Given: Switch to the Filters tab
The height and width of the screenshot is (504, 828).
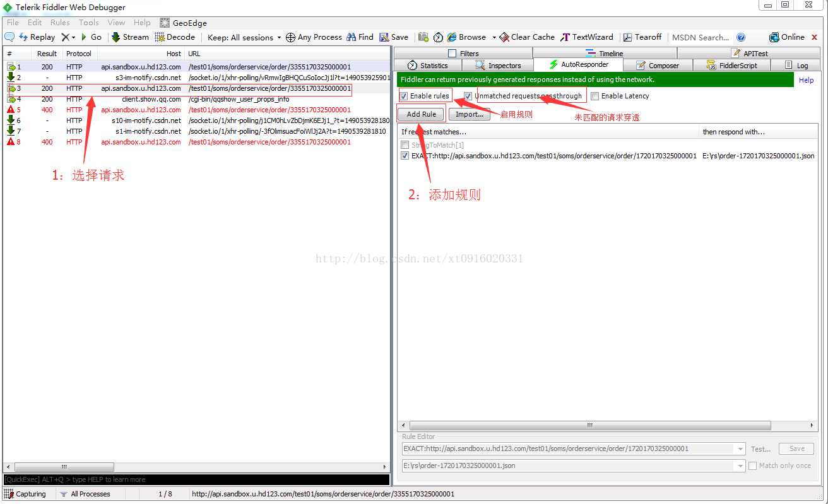Looking at the screenshot, I should [x=464, y=54].
